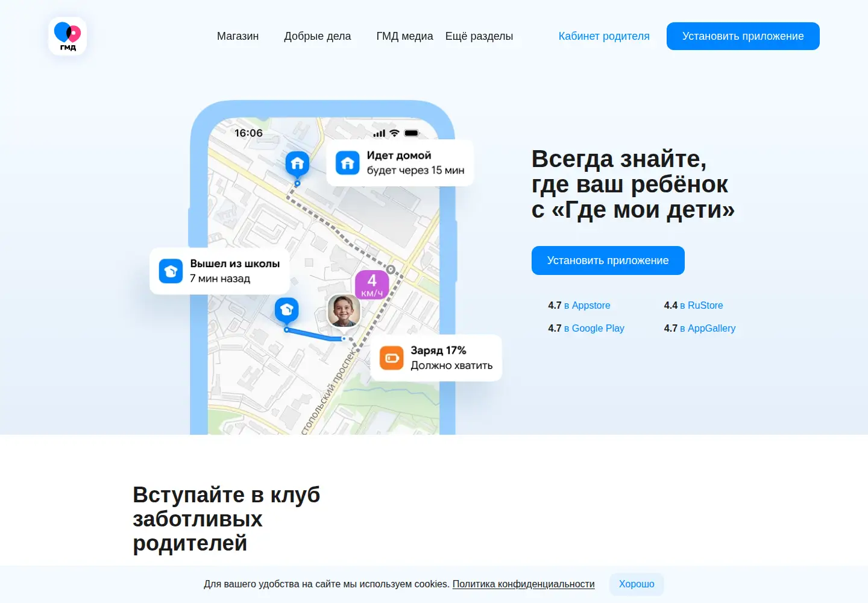Viewport: 868px width, 603px height.
Task: Go to ГМД медиа
Action: [x=404, y=36]
